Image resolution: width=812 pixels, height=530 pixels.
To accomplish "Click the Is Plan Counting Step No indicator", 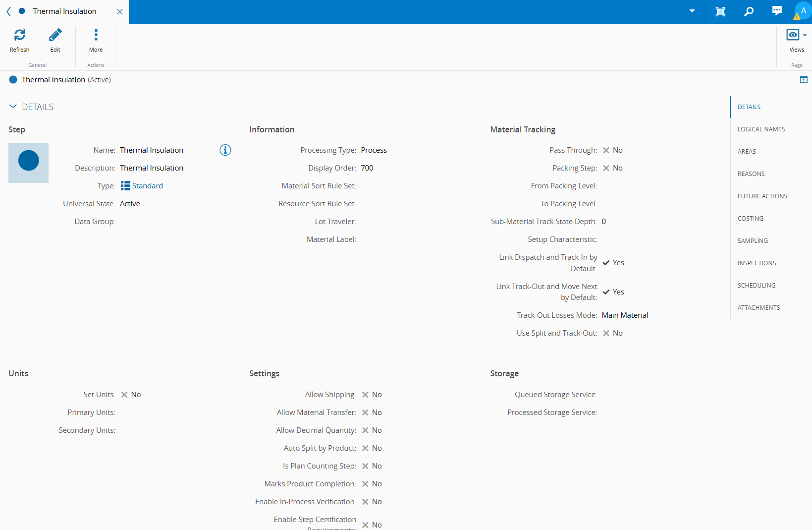I will (x=372, y=466).
